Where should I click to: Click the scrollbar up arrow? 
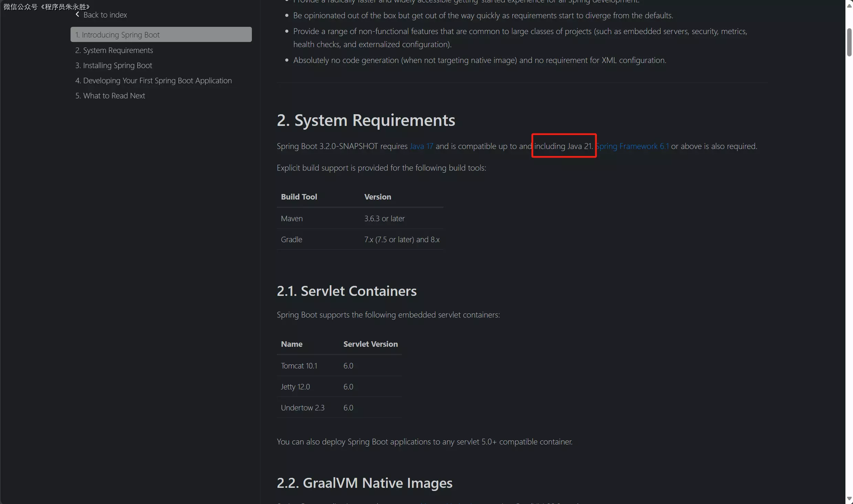[849, 6]
